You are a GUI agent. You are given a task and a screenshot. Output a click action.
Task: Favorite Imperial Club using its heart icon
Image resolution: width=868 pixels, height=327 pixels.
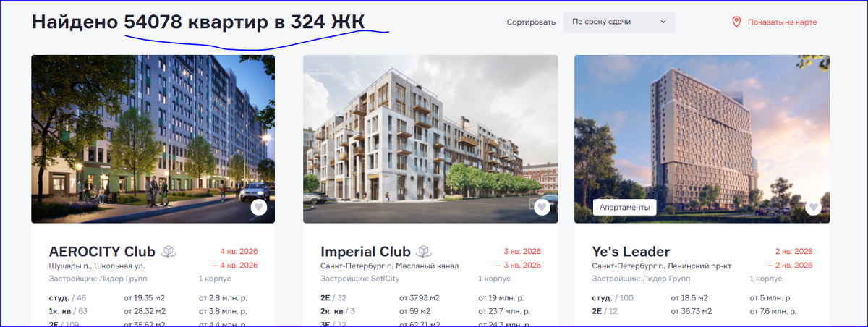542,208
